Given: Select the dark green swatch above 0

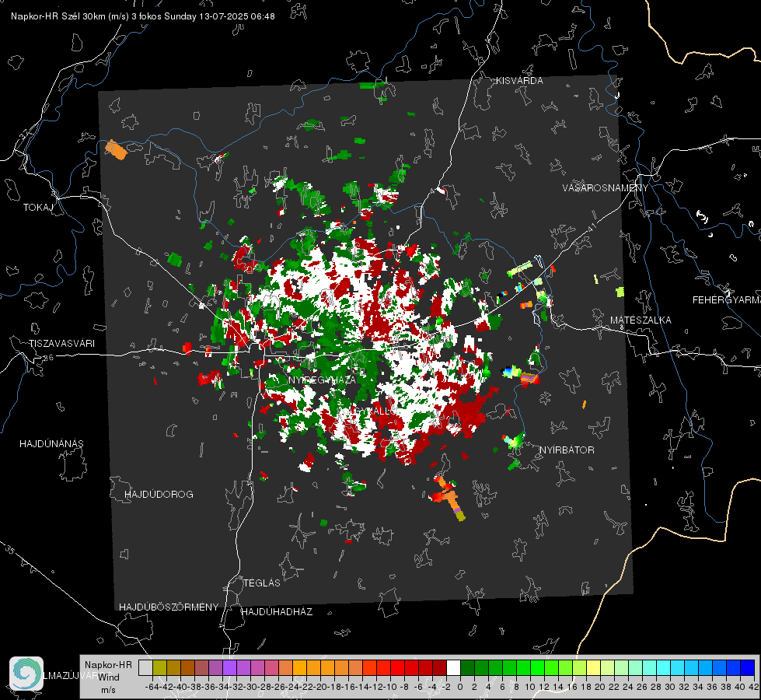Looking at the screenshot, I should [467, 667].
